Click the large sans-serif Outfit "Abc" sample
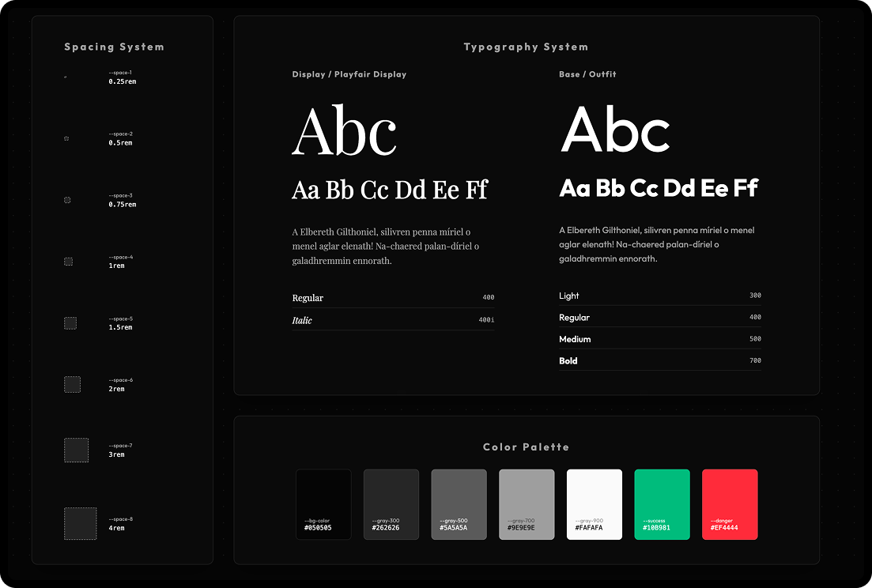Viewport: 872px width, 588px height. tap(615, 130)
